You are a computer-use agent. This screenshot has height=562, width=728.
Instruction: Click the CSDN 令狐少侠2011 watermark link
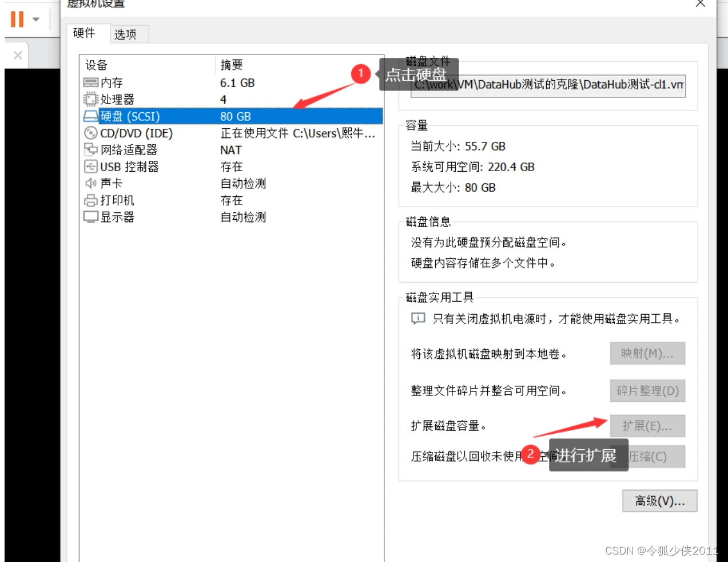[662, 551]
